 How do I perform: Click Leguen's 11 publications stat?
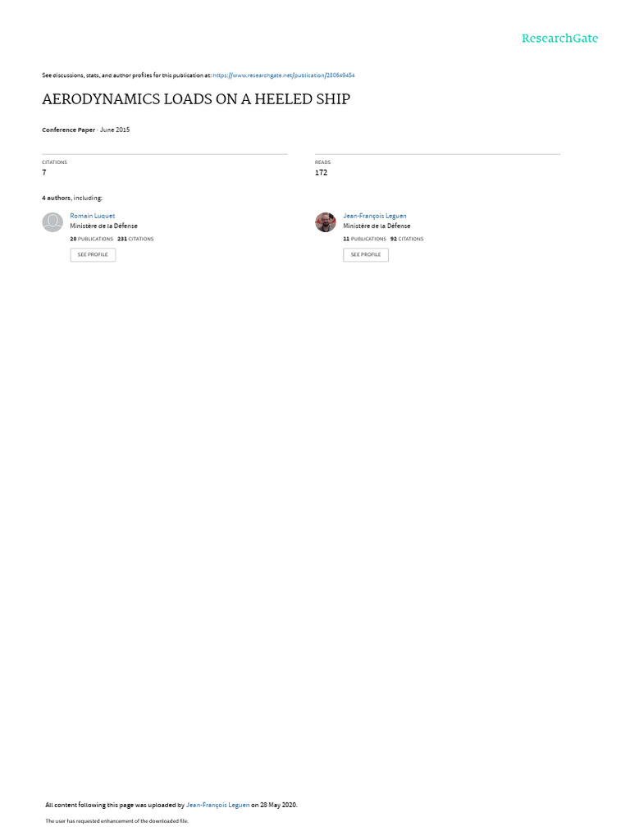[364, 239]
